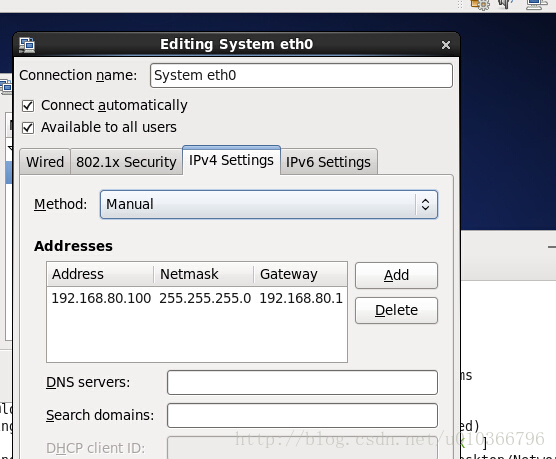Open the 802.1x Security tab

[126, 162]
